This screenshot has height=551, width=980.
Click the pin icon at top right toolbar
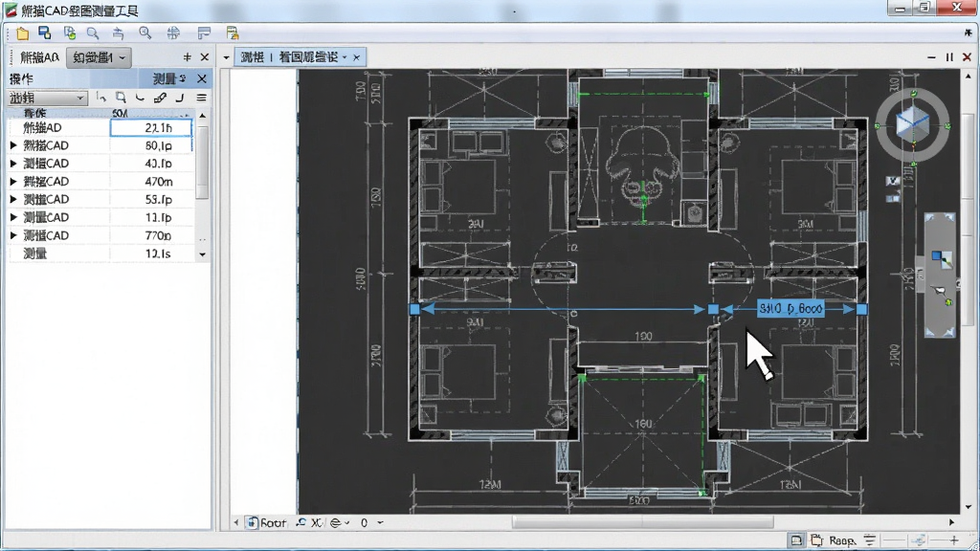pos(968,33)
